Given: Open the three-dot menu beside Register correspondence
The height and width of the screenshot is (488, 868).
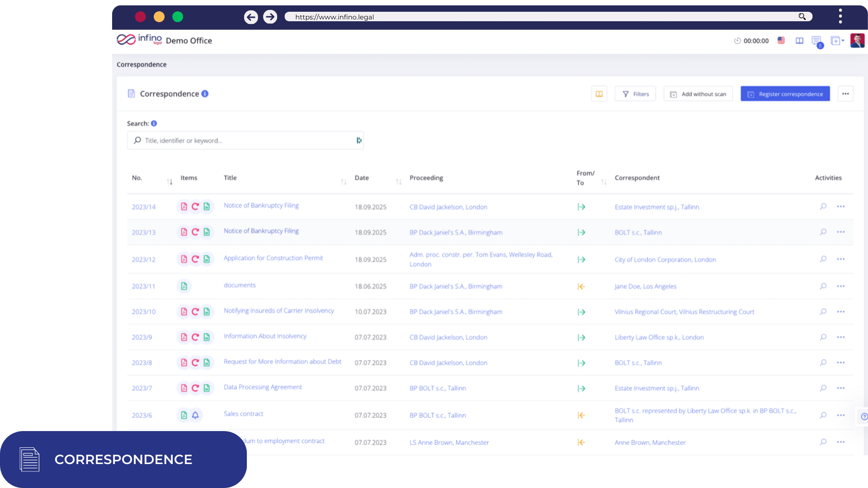Looking at the screenshot, I should click(x=845, y=94).
